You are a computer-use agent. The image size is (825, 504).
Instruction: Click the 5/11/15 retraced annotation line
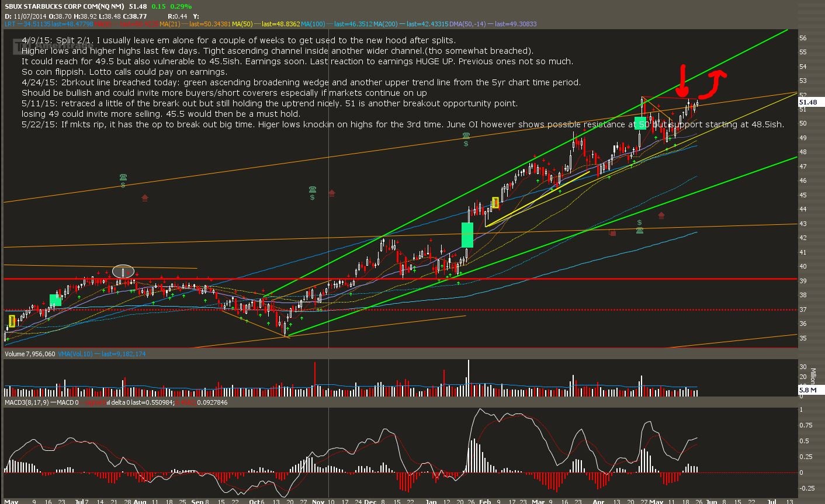[x=269, y=103]
